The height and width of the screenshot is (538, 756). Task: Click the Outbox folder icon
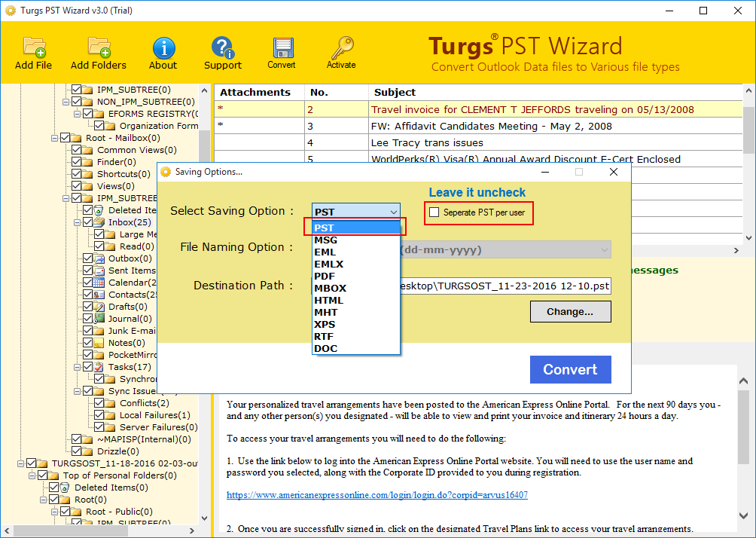click(x=99, y=258)
